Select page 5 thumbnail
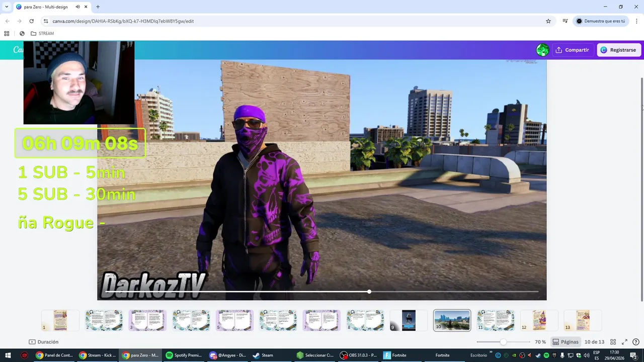Image resolution: width=644 pixels, height=362 pixels. click(234, 320)
